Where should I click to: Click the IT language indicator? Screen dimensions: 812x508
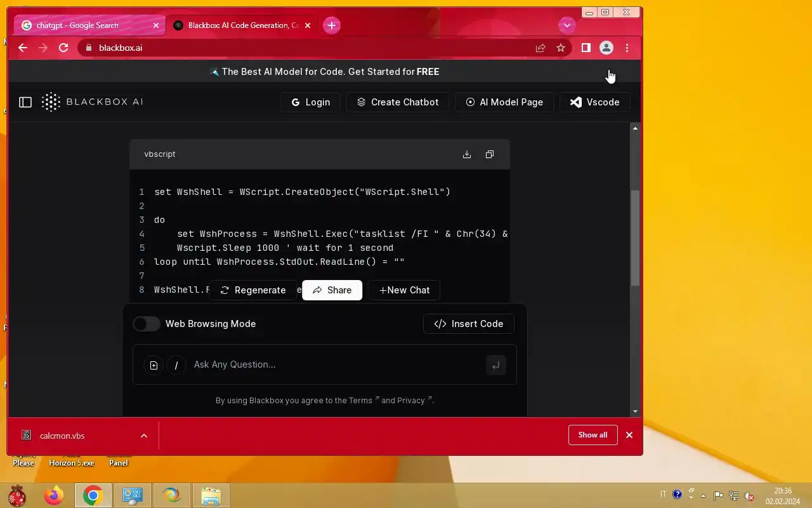pyautogui.click(x=663, y=495)
